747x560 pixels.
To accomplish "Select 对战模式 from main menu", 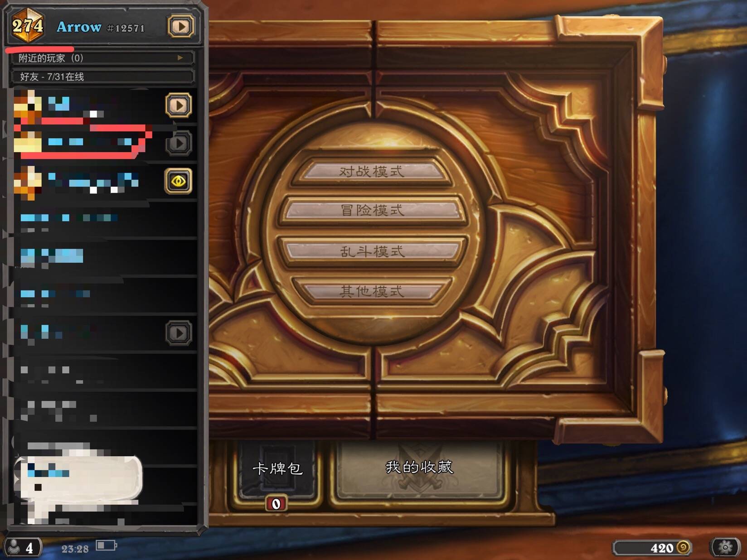I will point(372,171).
